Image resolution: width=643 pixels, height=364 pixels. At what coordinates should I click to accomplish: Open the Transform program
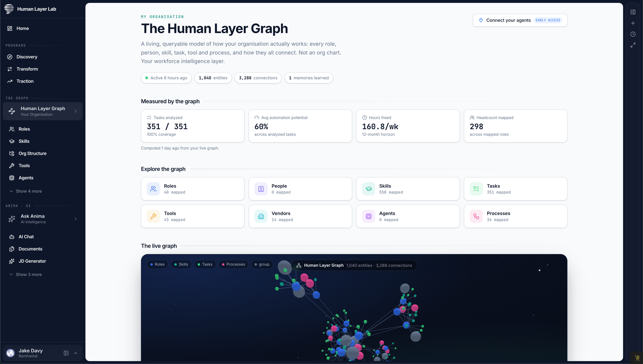[43, 69]
